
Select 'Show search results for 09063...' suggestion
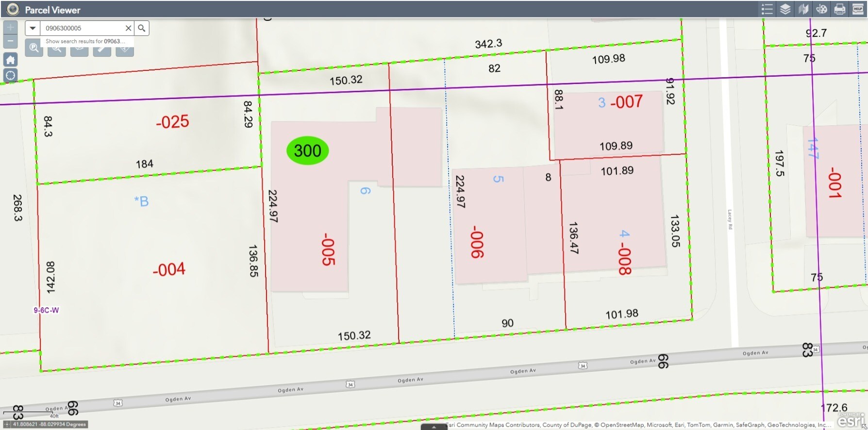tap(85, 41)
